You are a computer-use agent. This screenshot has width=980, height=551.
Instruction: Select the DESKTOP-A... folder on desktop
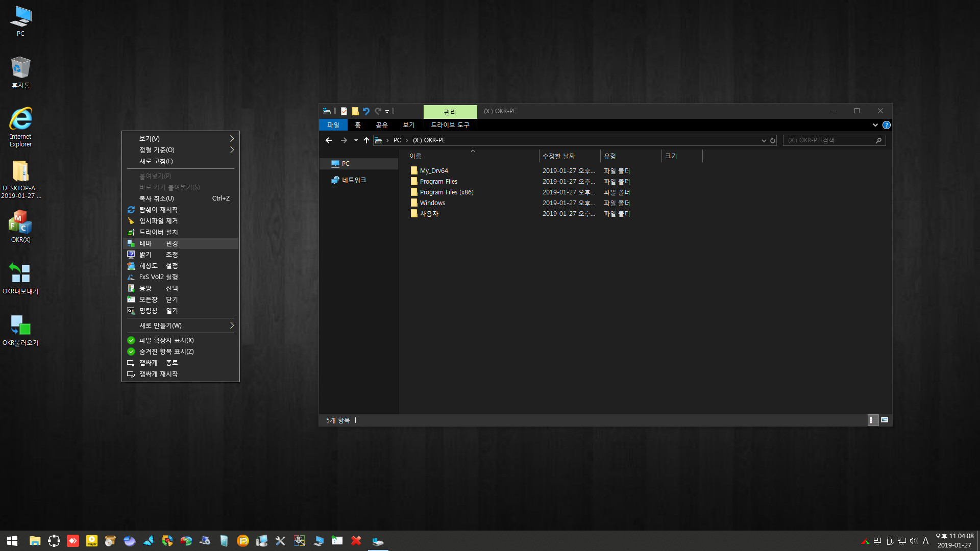tap(20, 179)
